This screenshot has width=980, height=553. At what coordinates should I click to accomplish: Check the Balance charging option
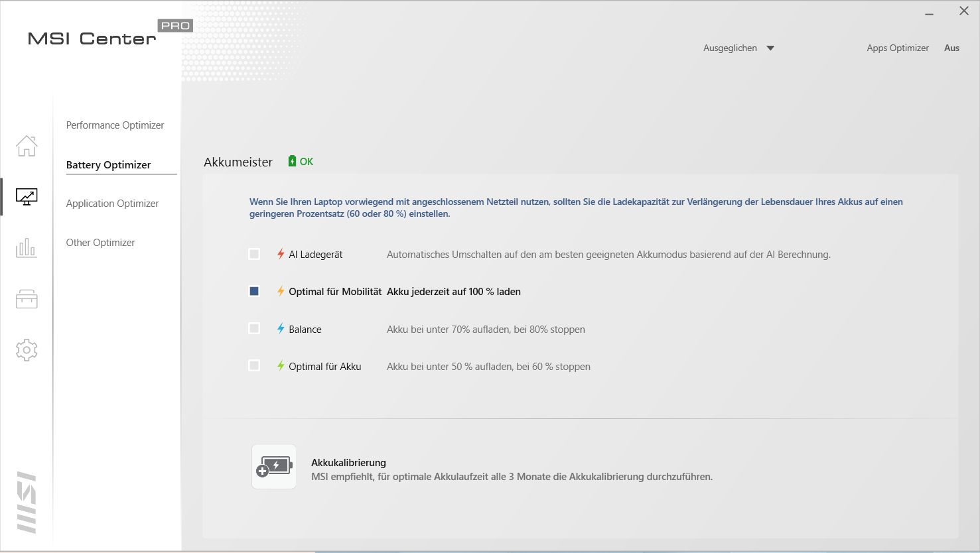click(254, 328)
